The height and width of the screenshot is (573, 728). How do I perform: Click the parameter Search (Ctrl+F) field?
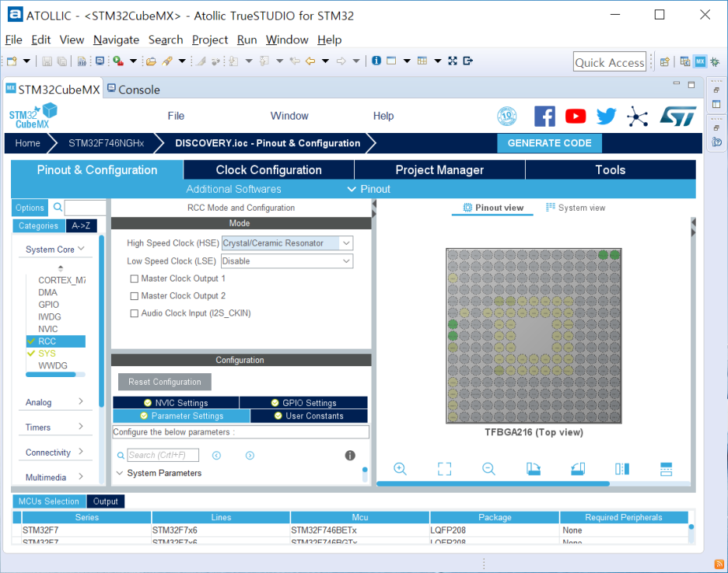(x=163, y=455)
